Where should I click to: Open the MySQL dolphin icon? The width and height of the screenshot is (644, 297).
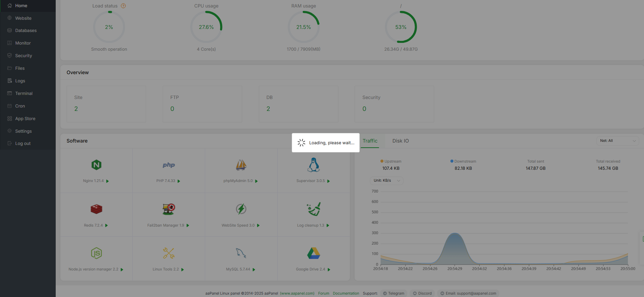coord(241,253)
